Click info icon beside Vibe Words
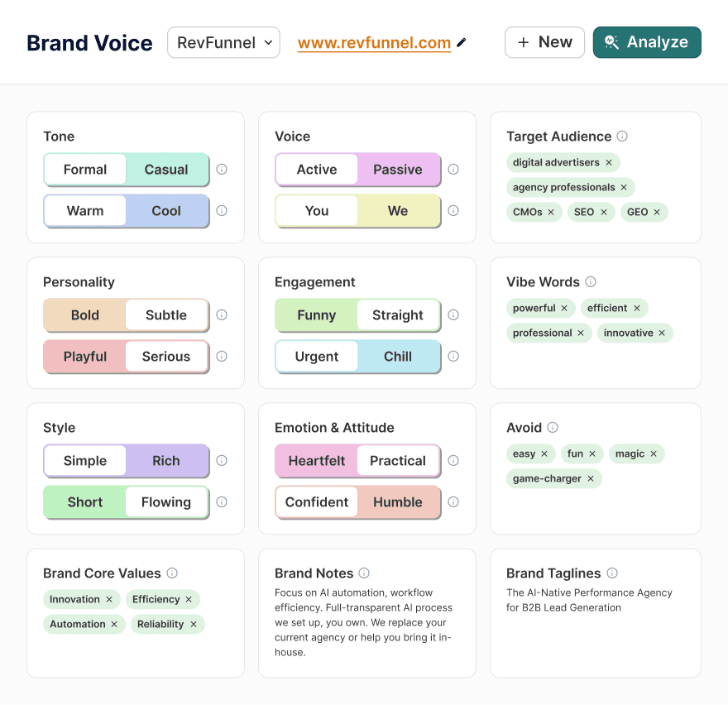 591,282
